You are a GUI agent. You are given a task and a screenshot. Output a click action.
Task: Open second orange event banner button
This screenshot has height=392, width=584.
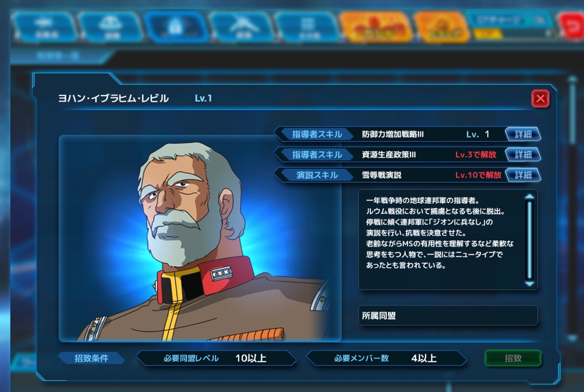442,27
